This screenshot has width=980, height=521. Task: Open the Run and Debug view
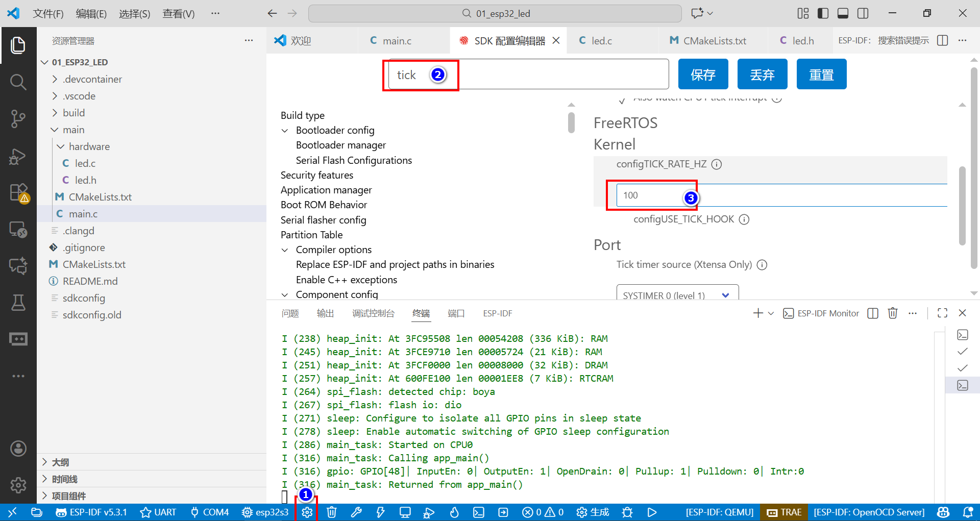pyautogui.click(x=18, y=156)
